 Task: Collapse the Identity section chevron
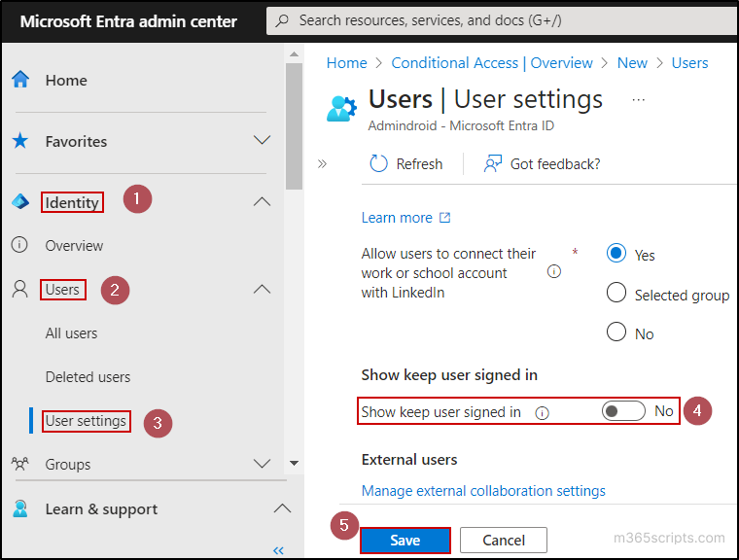(x=262, y=202)
